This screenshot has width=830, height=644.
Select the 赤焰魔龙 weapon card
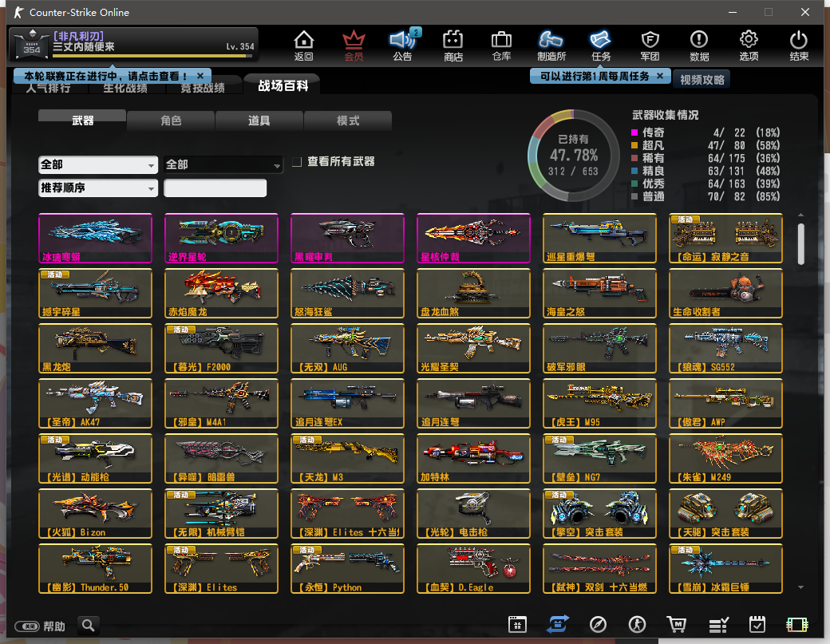[x=221, y=293]
